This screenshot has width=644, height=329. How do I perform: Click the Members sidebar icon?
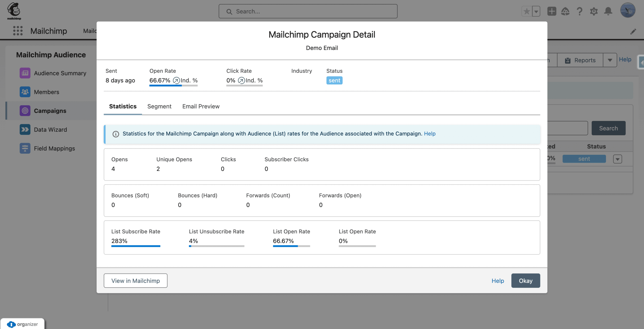click(x=25, y=92)
